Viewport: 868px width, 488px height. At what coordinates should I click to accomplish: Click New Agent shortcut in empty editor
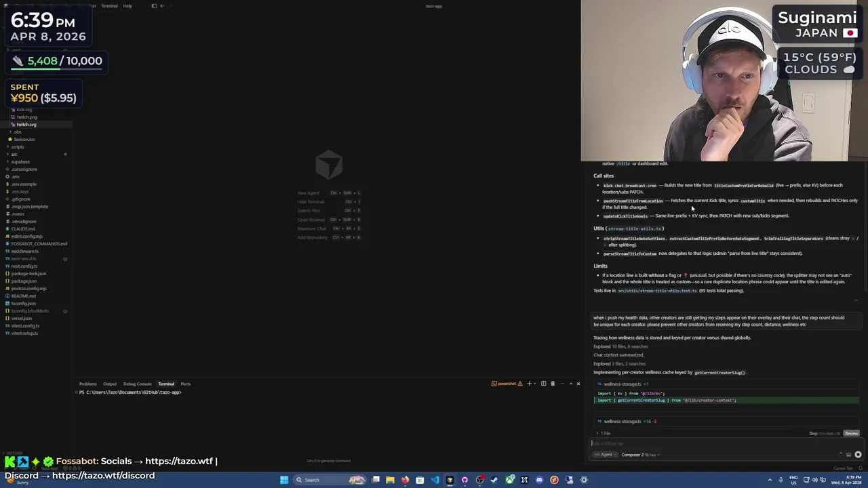[329, 193]
